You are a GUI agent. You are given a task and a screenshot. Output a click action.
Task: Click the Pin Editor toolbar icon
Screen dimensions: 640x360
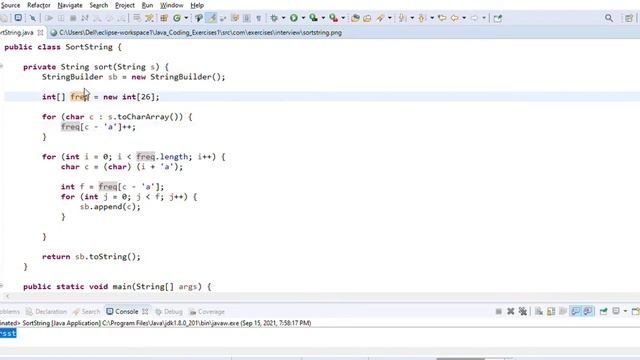point(497,18)
